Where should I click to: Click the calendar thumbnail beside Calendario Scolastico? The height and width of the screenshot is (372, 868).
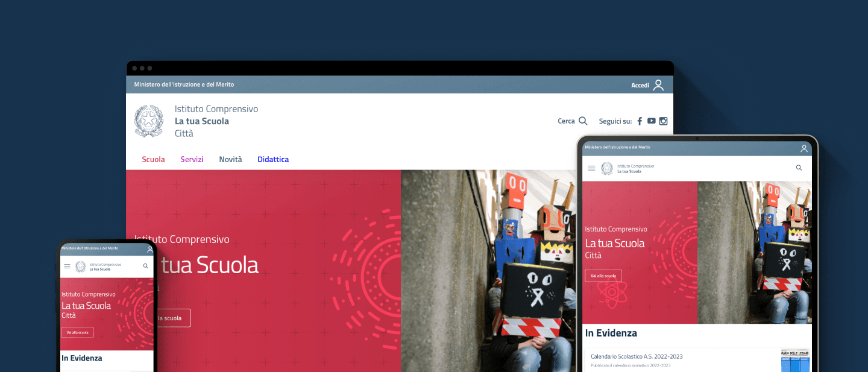796,361
